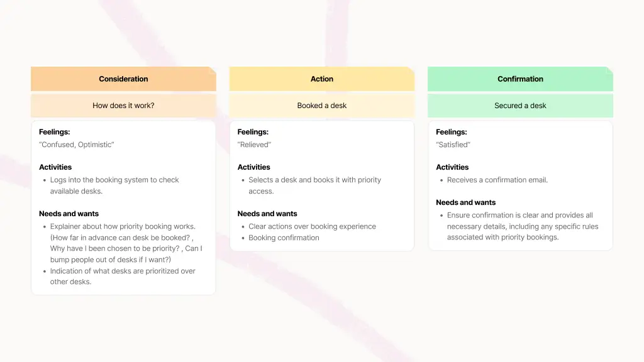Select the "Relieved" feelings quote

[254, 145]
